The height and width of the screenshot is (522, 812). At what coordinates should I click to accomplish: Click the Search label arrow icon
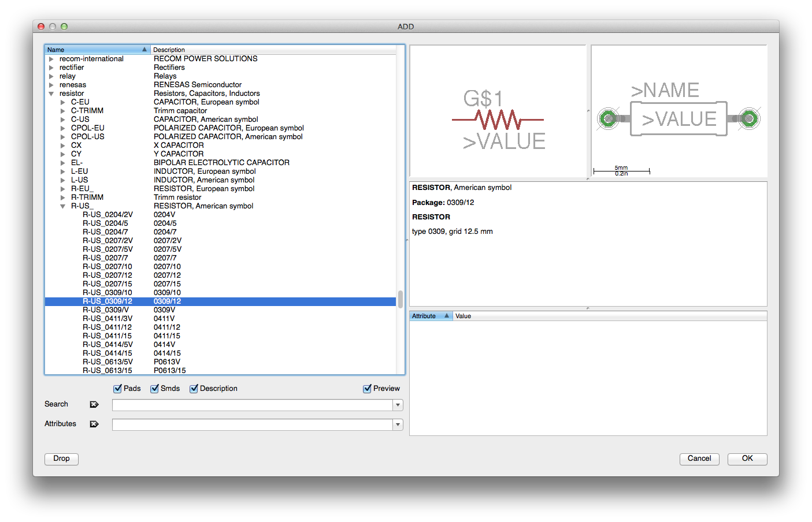(94, 404)
